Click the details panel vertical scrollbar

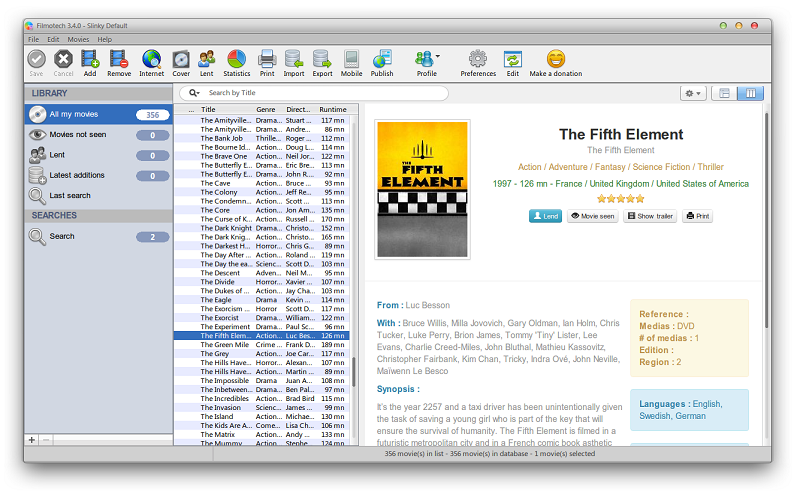pyautogui.click(x=766, y=219)
